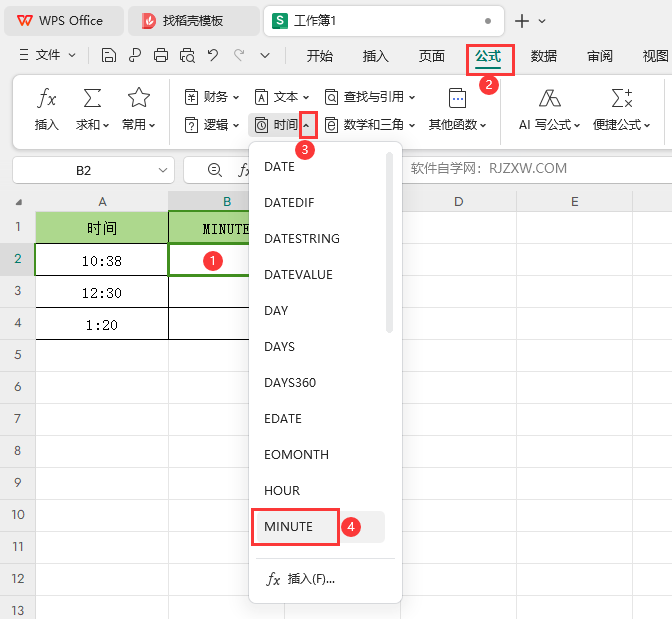Choose EDATE from the function list
Screen dimensions: 672x619
(320, 419)
